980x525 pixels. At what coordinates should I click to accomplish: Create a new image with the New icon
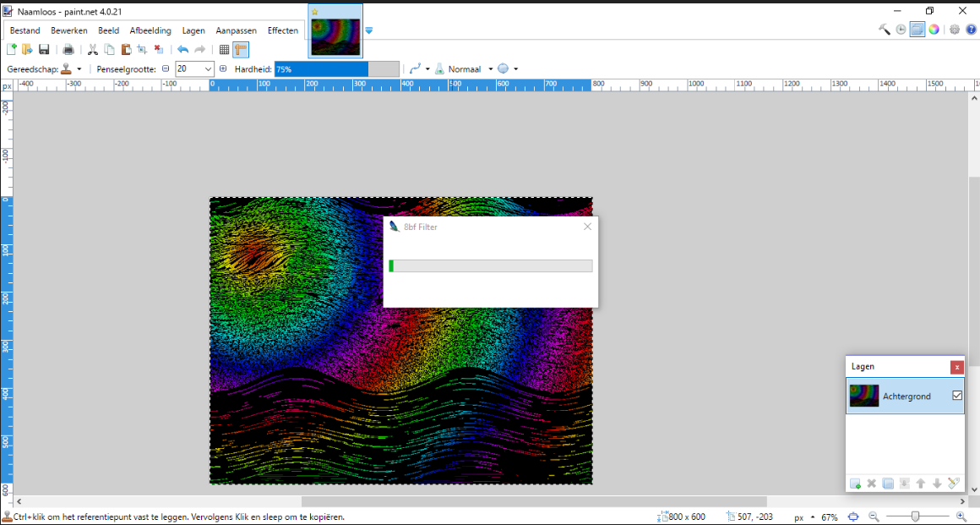pyautogui.click(x=11, y=49)
